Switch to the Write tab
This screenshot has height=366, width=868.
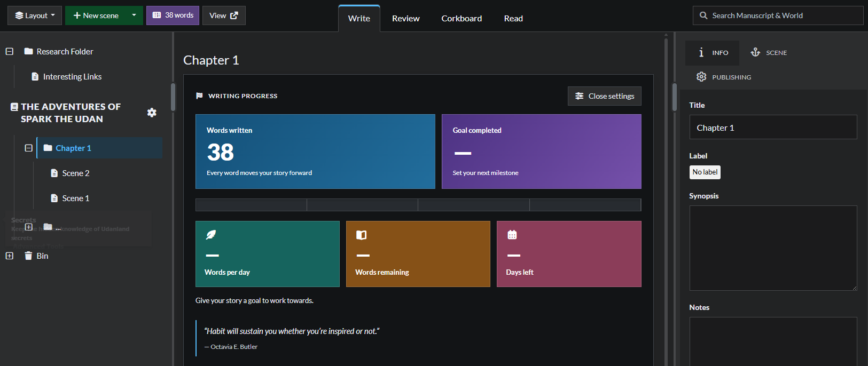pyautogui.click(x=359, y=18)
